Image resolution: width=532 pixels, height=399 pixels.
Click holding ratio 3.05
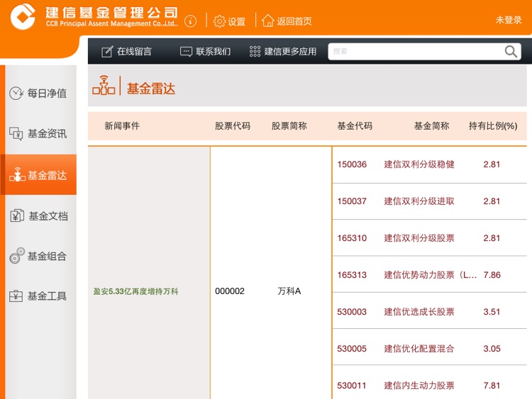pos(492,349)
